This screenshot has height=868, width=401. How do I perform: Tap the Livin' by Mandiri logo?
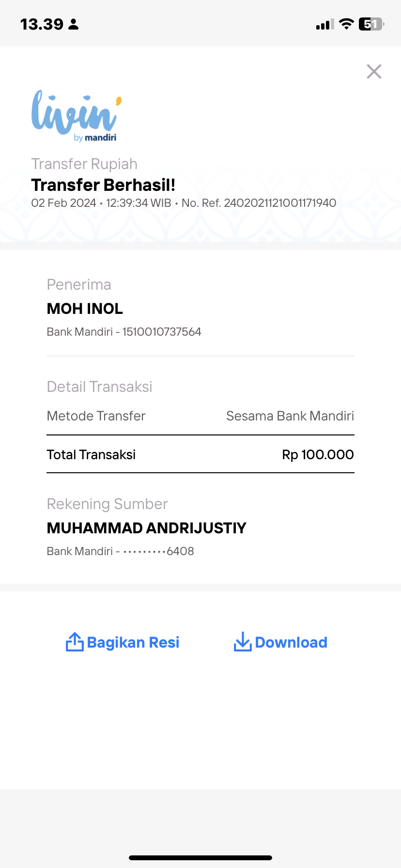(x=77, y=116)
